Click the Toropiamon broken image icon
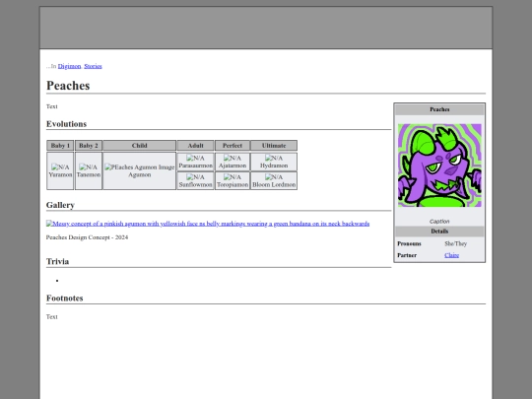Screen dimensions: 532x399 pos(233,177)
